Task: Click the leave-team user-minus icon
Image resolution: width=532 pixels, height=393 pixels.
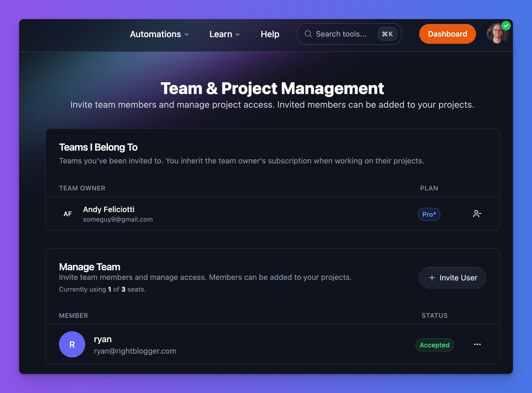Action: (477, 214)
